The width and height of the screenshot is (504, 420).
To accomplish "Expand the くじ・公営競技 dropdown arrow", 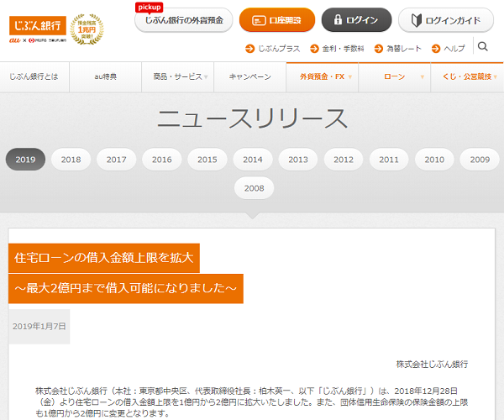I will tap(496, 77).
